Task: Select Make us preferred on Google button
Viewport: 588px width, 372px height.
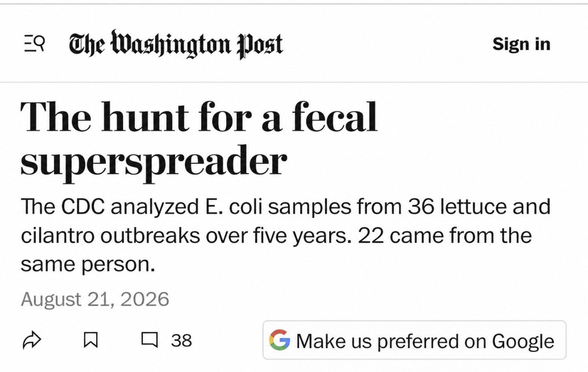Action: (414, 340)
